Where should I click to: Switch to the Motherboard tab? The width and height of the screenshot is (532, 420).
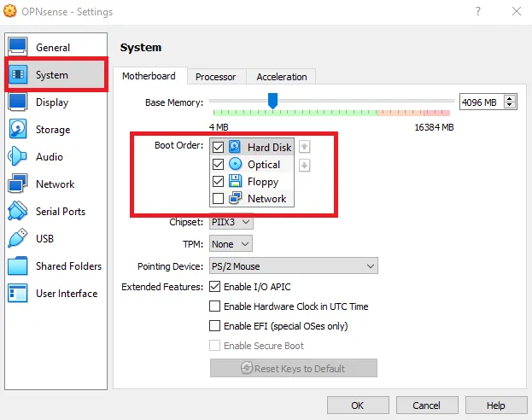(x=149, y=76)
